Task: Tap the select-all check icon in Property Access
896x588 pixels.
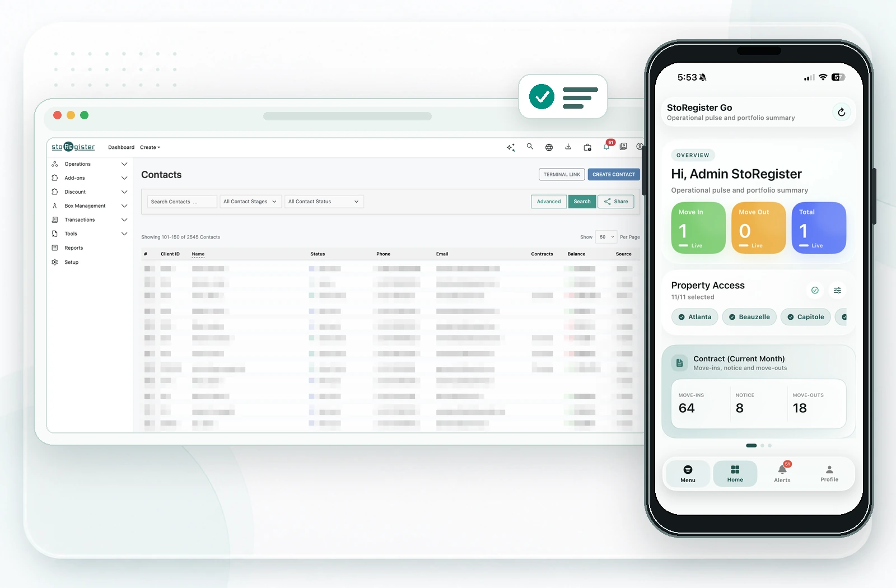Action: point(815,290)
